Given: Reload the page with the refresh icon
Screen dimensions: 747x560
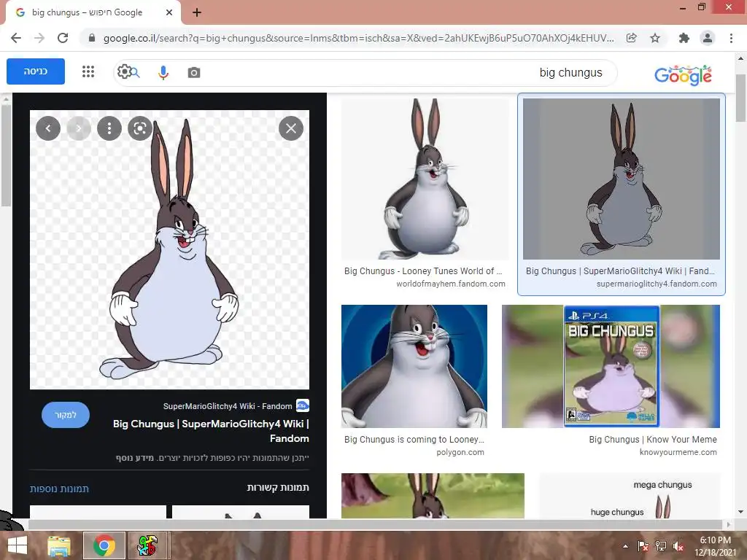Looking at the screenshot, I should pos(63,38).
